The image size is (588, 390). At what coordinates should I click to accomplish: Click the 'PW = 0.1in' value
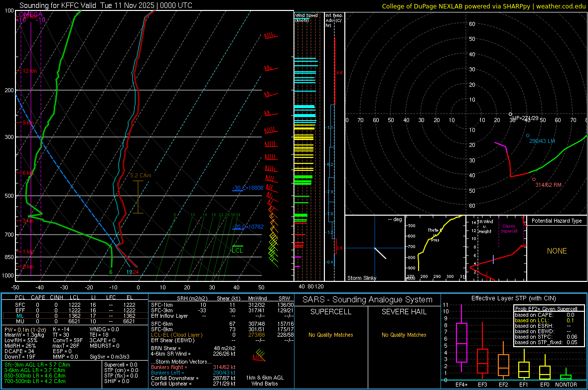[26, 330]
